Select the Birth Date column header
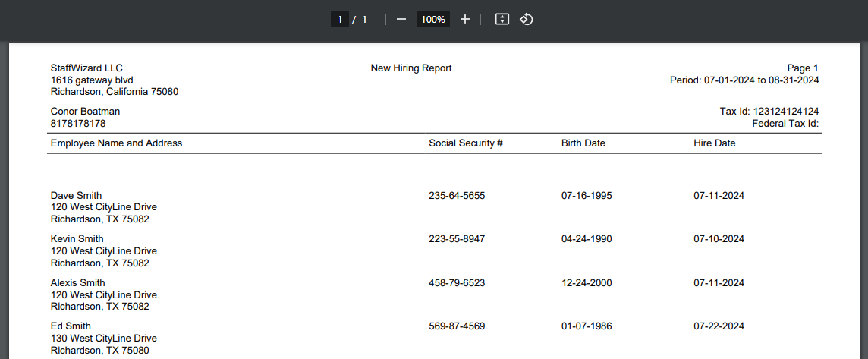Screen dimensions: 868x359 point(583,143)
